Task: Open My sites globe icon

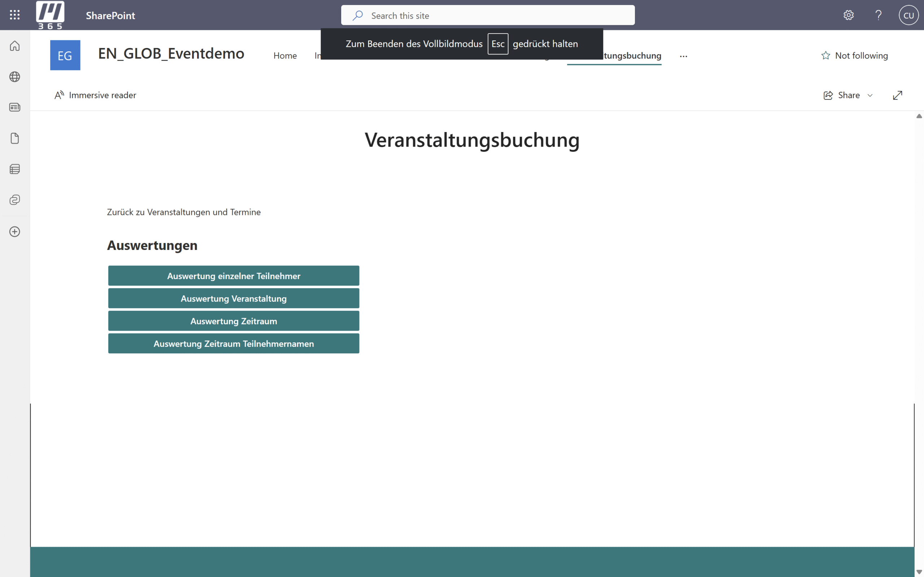Action: click(x=14, y=77)
